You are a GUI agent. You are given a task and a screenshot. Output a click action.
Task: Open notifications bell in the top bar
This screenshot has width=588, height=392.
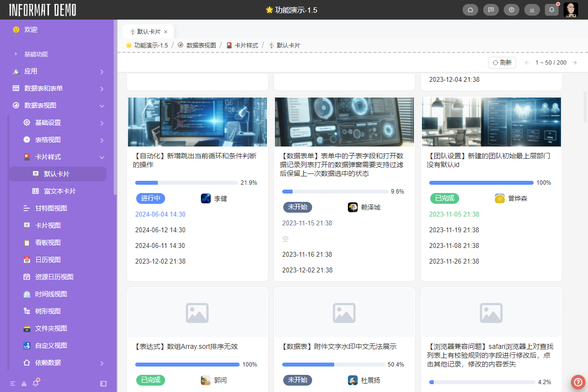tap(552, 10)
